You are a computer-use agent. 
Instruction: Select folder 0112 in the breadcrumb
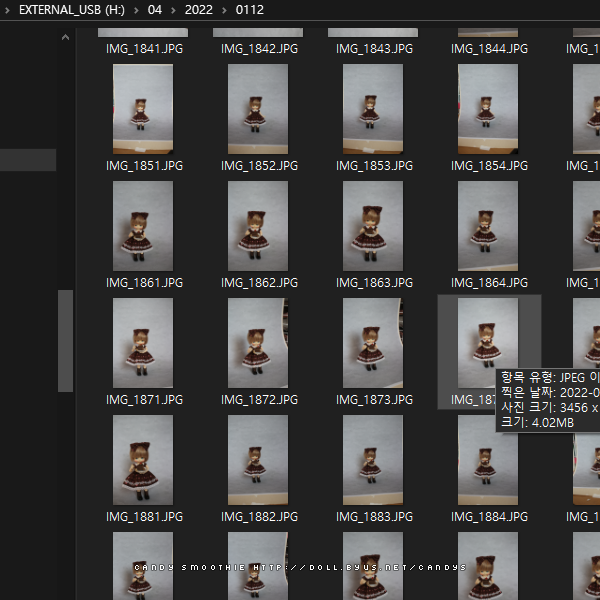click(x=249, y=10)
